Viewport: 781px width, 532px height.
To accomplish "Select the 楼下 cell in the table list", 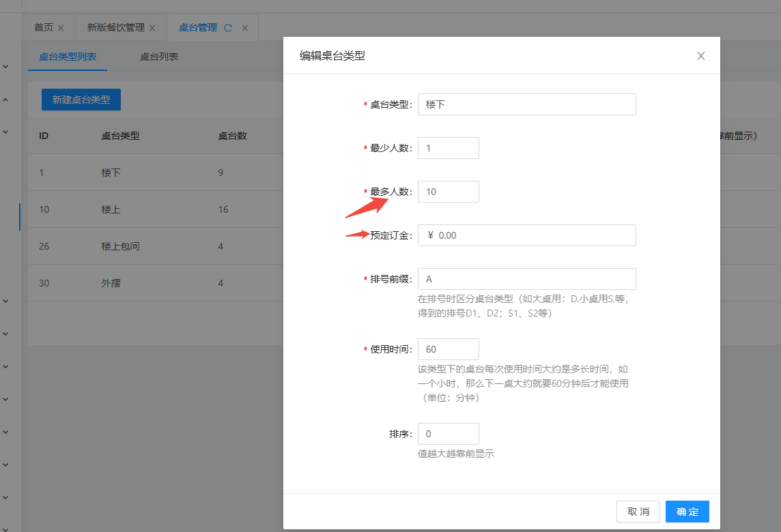I will pos(111,173).
